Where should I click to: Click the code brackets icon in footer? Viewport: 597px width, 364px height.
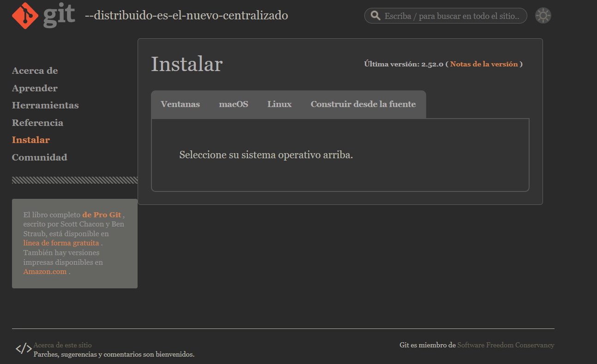pyautogui.click(x=24, y=348)
